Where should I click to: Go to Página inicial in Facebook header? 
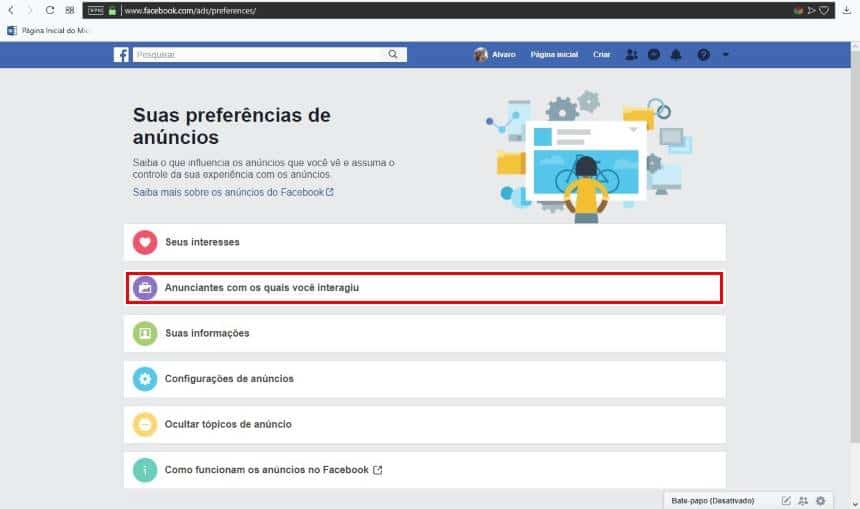(554, 54)
